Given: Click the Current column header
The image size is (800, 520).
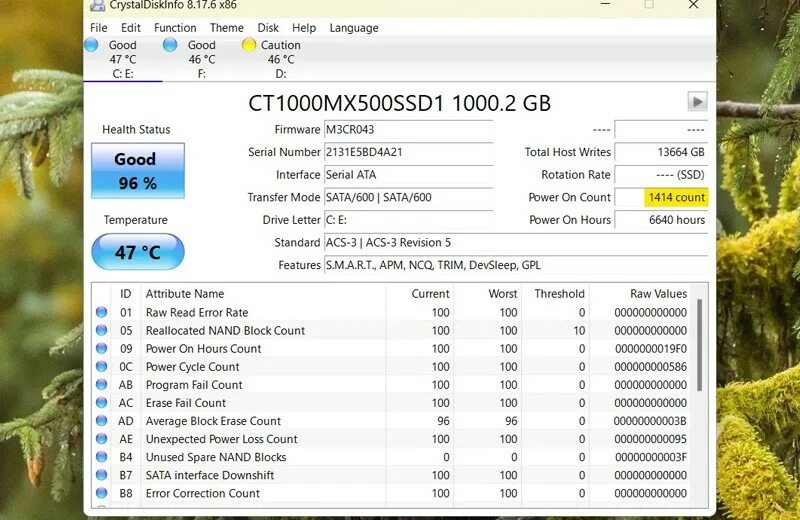Looking at the screenshot, I should click(420, 293).
